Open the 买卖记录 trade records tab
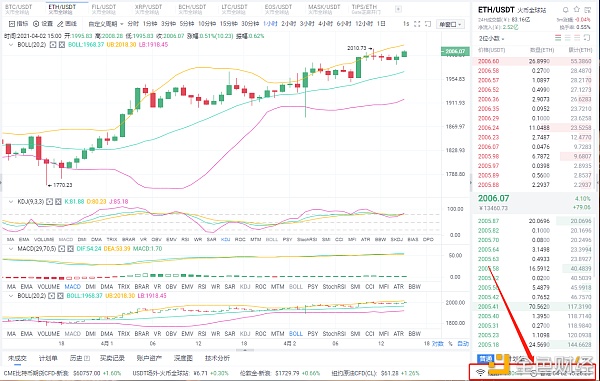The height and width of the screenshot is (381, 600). point(112,358)
